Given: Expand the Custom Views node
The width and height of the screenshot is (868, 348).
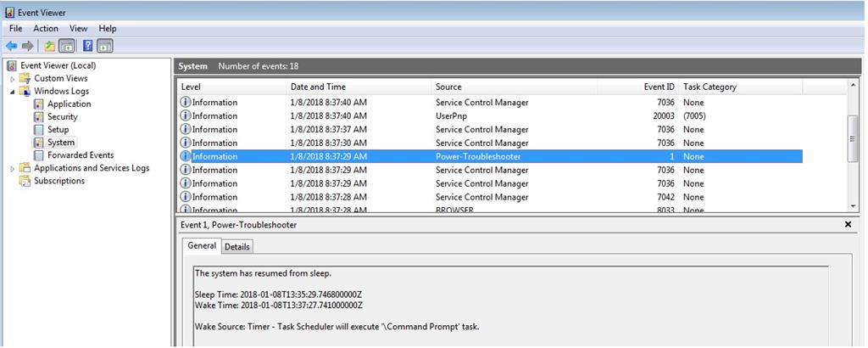Looking at the screenshot, I should point(12,79).
